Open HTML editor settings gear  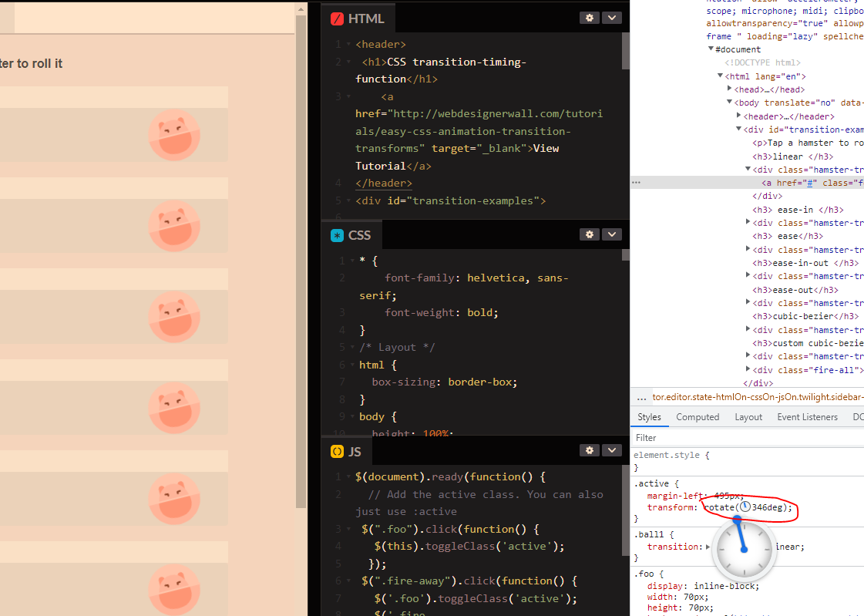(x=590, y=18)
